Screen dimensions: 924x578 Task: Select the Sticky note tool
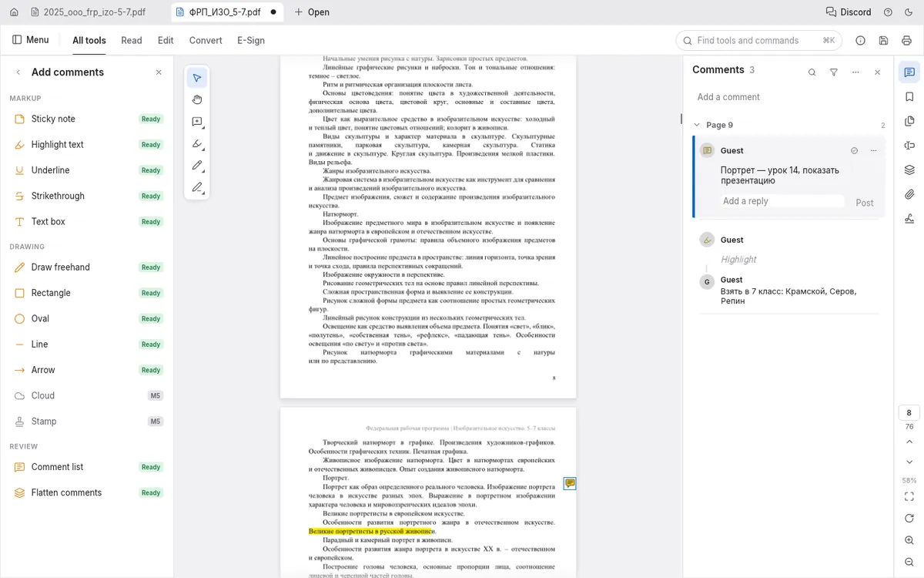(x=88, y=119)
